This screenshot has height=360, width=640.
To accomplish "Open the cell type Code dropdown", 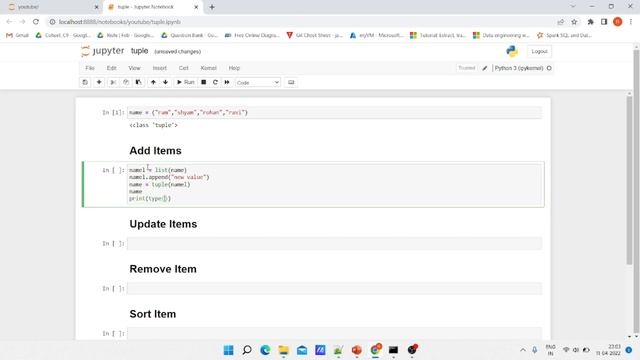I will [x=258, y=82].
